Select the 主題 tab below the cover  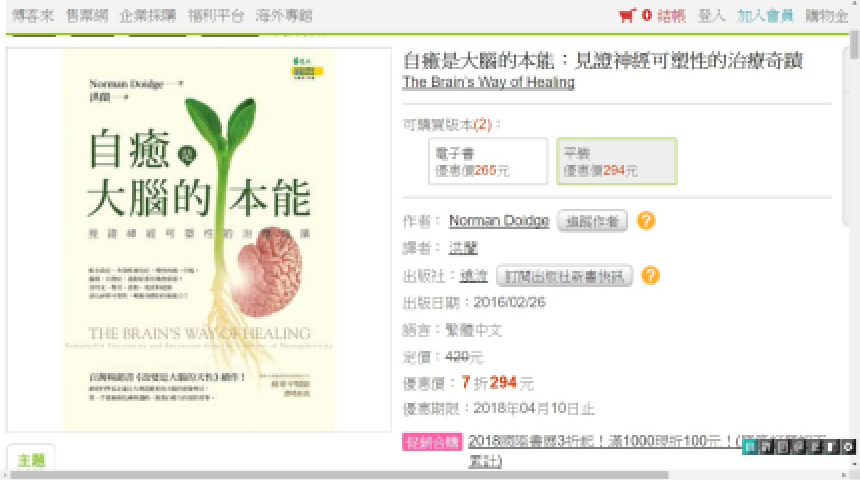(x=31, y=460)
